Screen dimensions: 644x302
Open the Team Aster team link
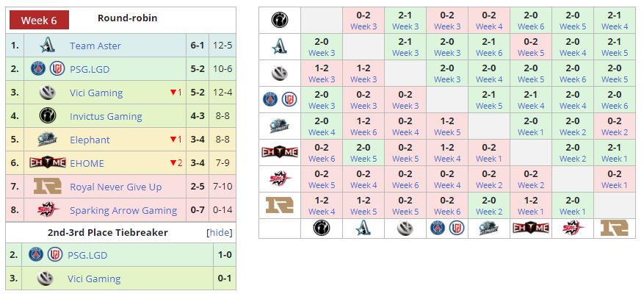tap(95, 46)
